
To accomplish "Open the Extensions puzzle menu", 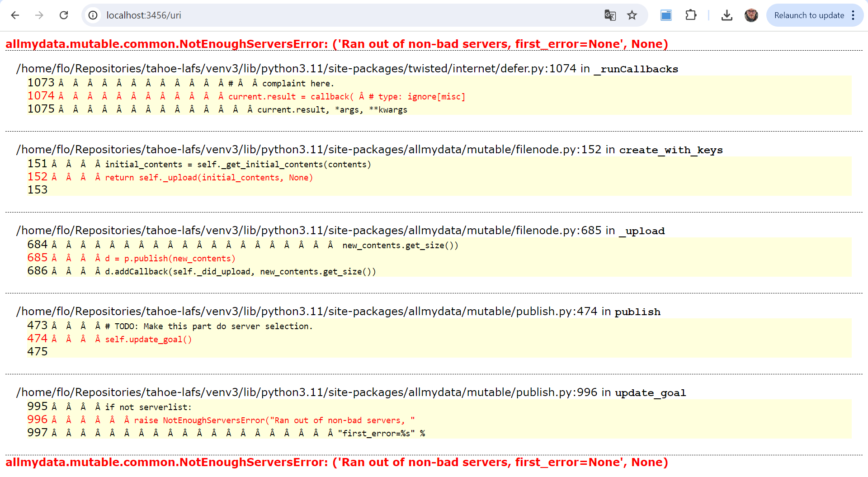I will [691, 15].
